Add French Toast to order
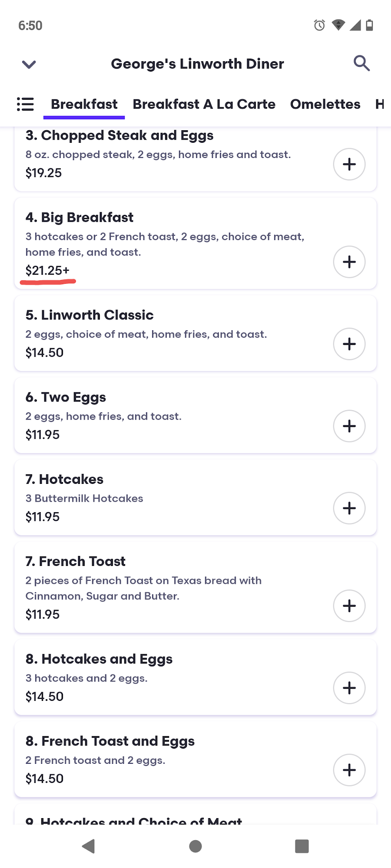Image resolution: width=391 pixels, height=868 pixels. pos(349,605)
